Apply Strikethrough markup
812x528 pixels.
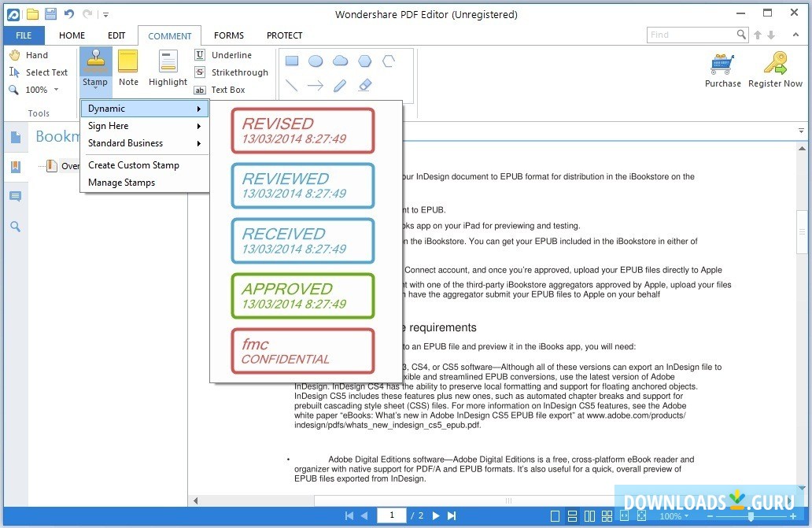tap(231, 72)
